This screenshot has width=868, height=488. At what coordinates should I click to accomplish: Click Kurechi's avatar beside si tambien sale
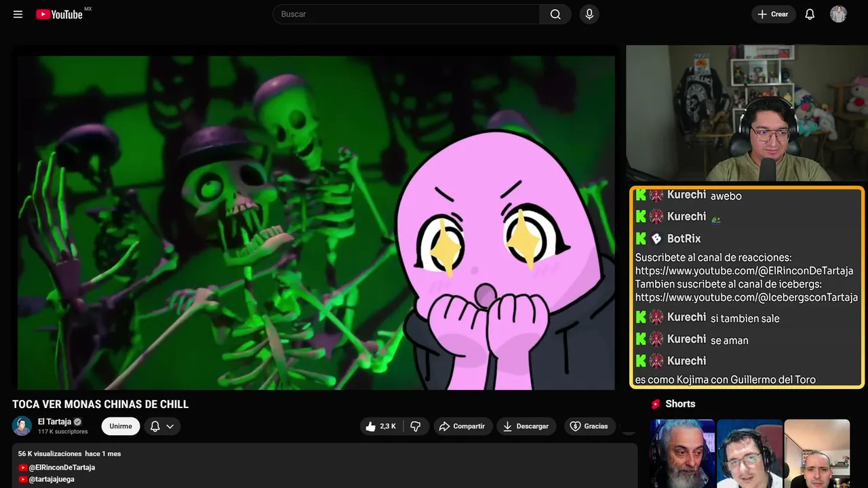tap(656, 317)
